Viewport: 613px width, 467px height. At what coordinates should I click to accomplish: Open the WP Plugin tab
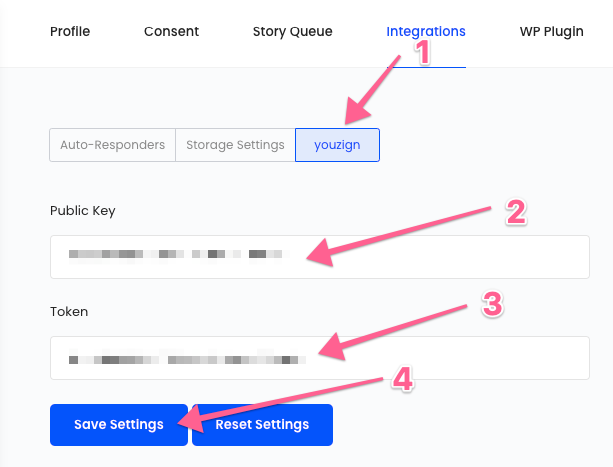tap(551, 32)
